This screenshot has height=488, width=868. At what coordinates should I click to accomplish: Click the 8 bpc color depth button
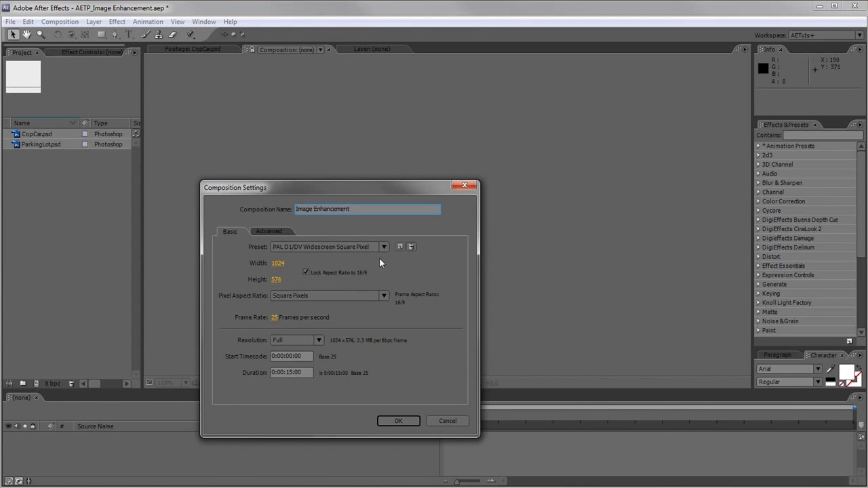point(52,384)
